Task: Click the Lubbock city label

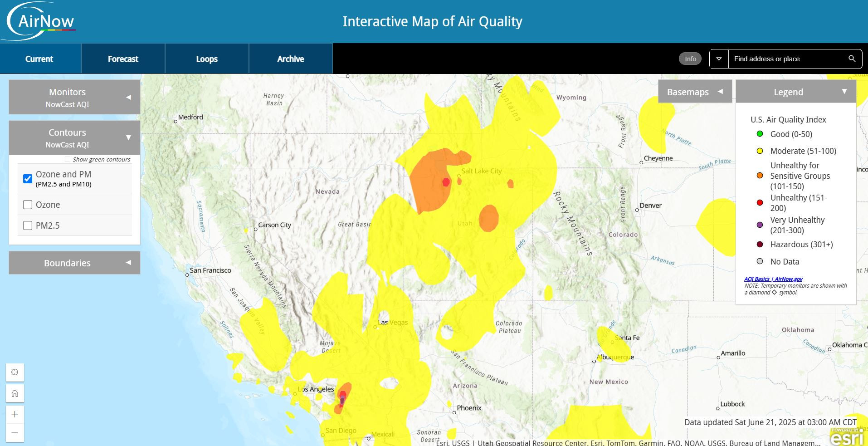Action: [732, 404]
